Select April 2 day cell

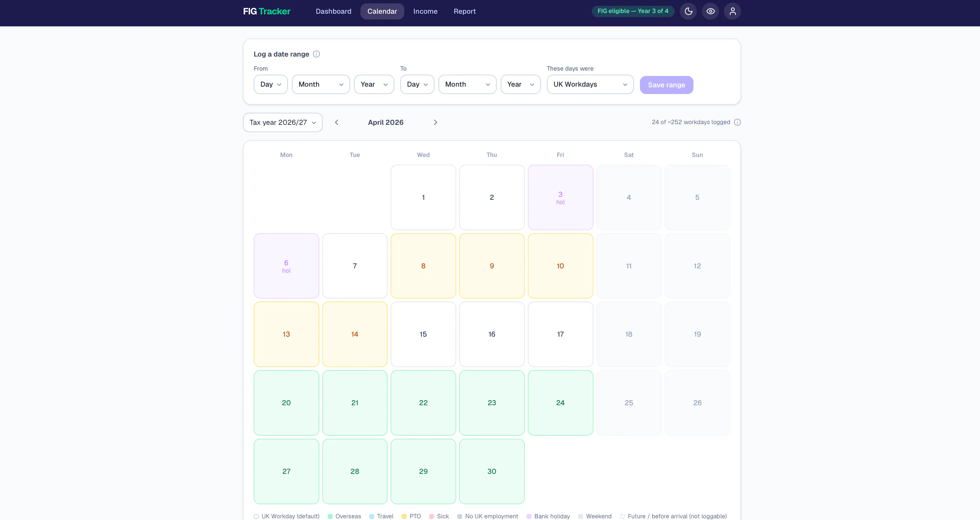pyautogui.click(x=492, y=197)
